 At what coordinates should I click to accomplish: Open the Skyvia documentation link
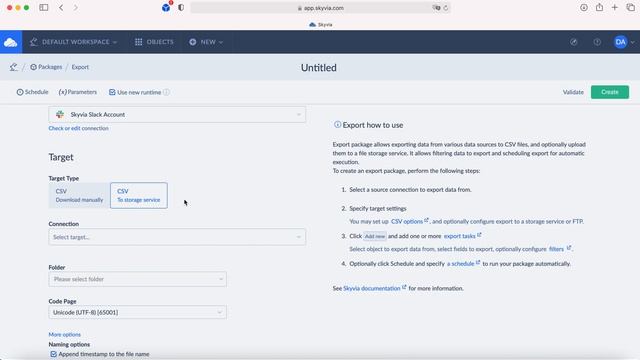click(375, 288)
